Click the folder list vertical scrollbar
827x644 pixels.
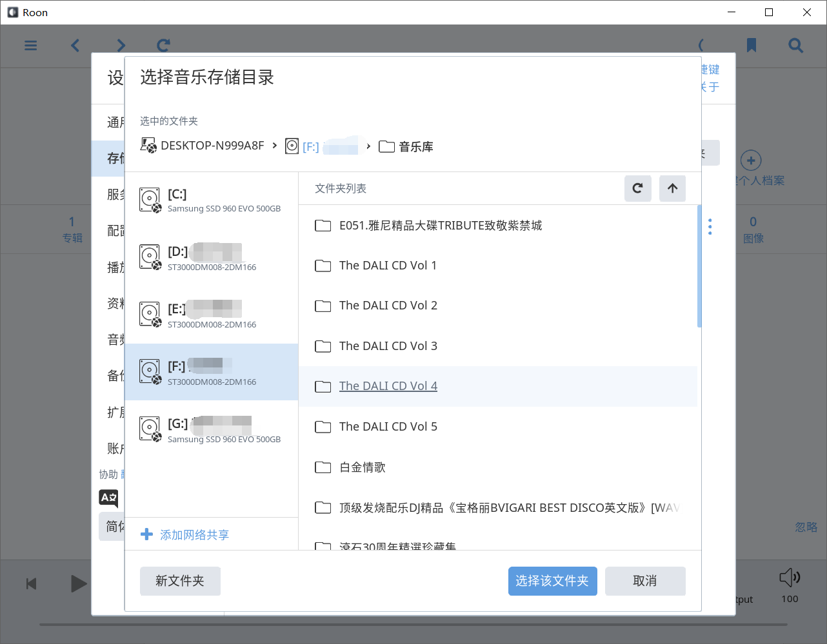pos(699,266)
